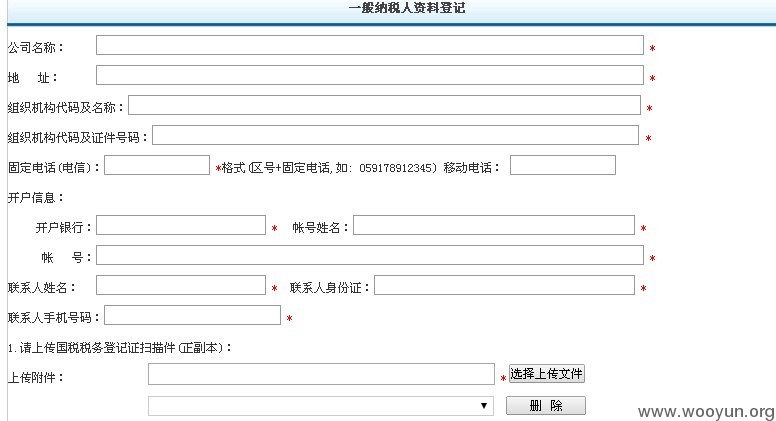Click the 选择上传文件 button
Viewport: 776px width, 421px height.
tap(547, 374)
